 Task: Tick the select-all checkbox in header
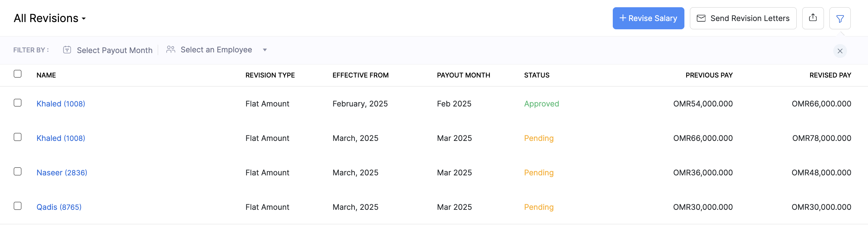click(x=18, y=74)
